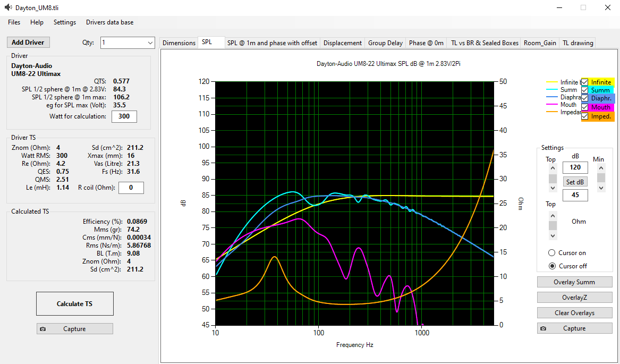Click down arrow of Ohm Top scrollbar
The width and height of the screenshot is (620, 364).
553,236
